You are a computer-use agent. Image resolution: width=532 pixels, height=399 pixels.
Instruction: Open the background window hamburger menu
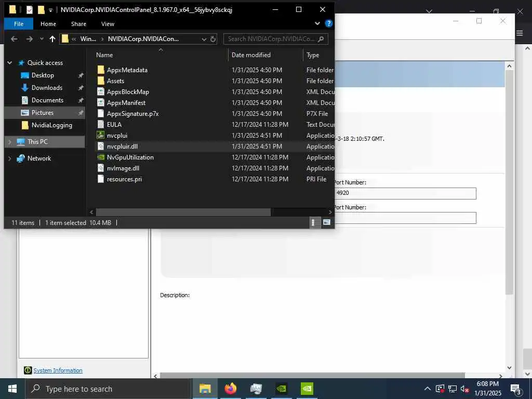pyautogui.click(x=520, y=33)
